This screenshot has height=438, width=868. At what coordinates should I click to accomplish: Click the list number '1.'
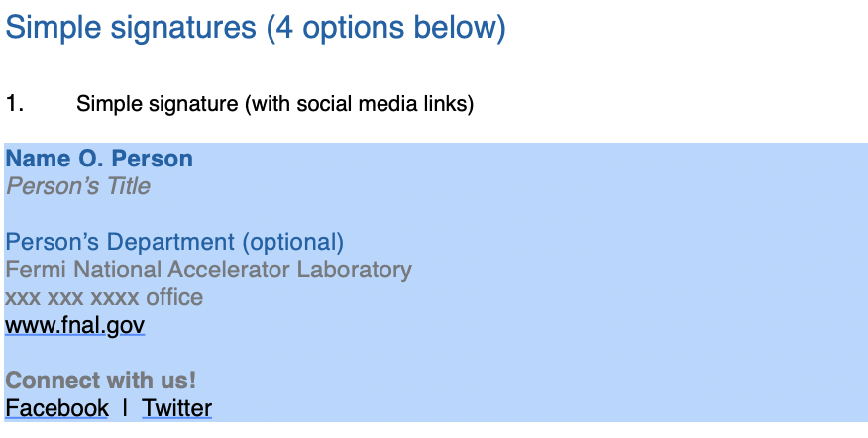point(15,103)
